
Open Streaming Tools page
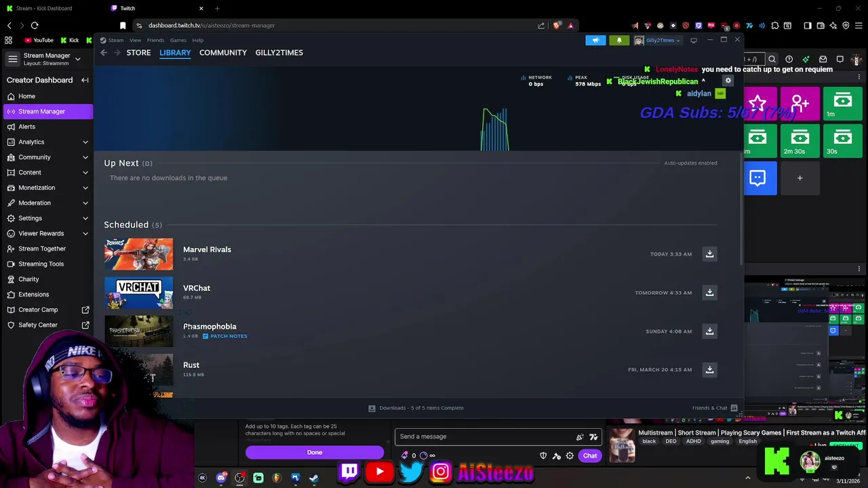[47, 264]
